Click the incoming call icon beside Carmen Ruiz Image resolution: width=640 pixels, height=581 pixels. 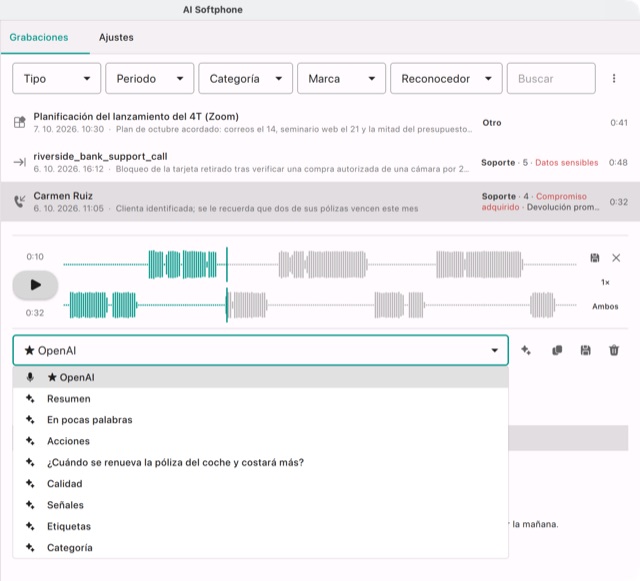coord(20,202)
